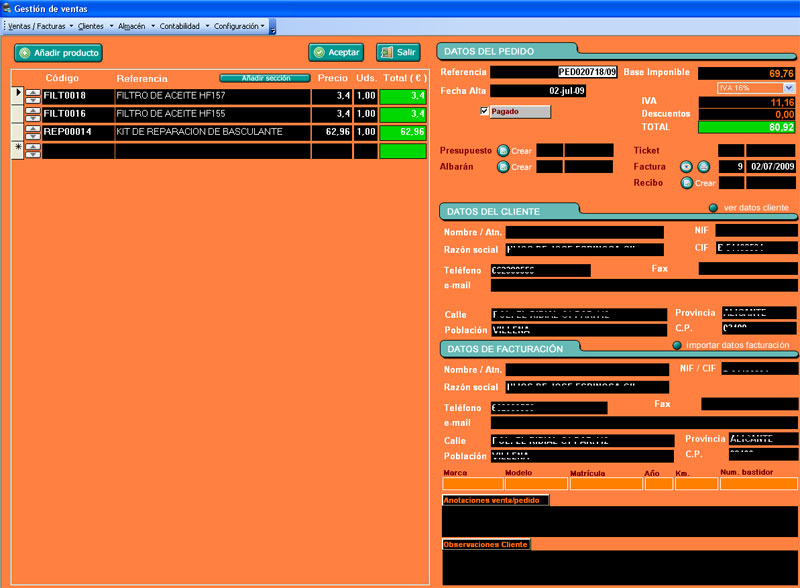Move REP00014 row up with its arrow
800x588 pixels.
(33, 129)
